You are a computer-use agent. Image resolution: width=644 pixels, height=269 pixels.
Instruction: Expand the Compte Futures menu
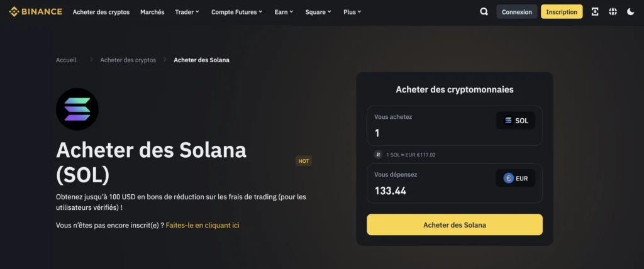point(236,12)
